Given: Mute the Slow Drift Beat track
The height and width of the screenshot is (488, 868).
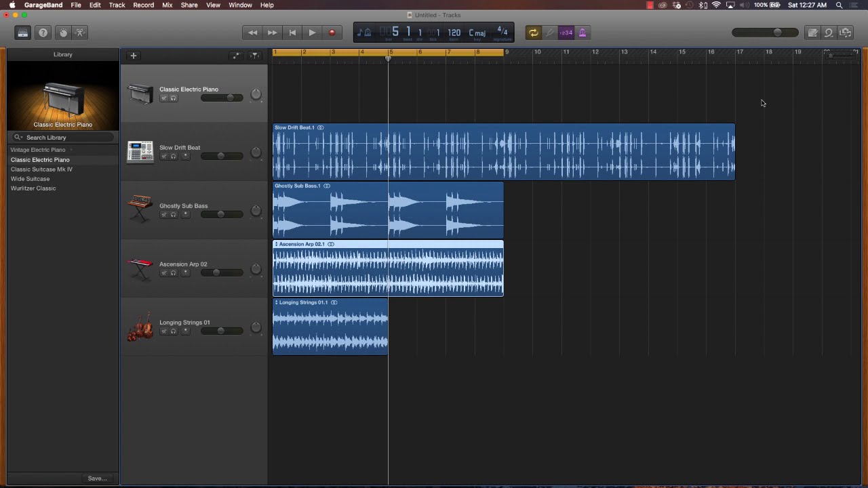Looking at the screenshot, I should [163, 157].
